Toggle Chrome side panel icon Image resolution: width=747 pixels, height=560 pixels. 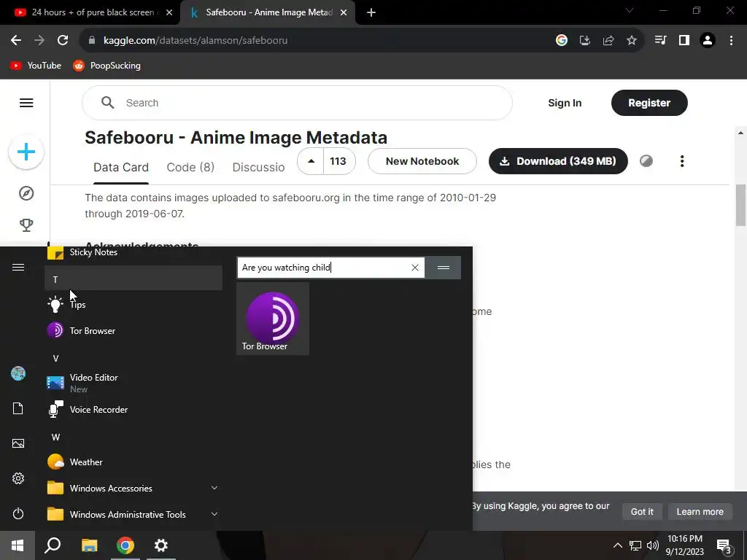pos(684,41)
